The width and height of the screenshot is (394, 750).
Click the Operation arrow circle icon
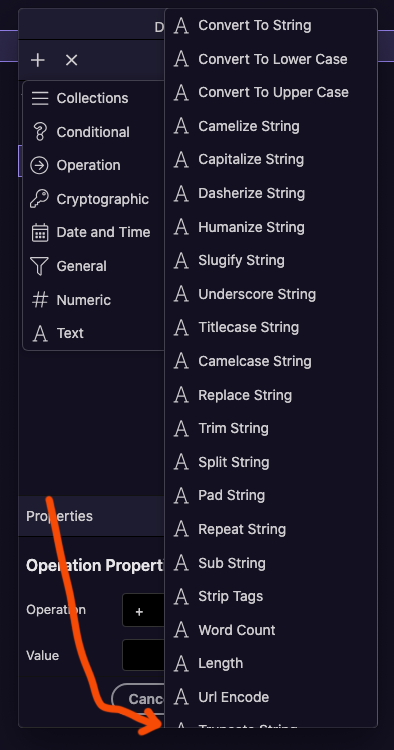(x=39, y=165)
